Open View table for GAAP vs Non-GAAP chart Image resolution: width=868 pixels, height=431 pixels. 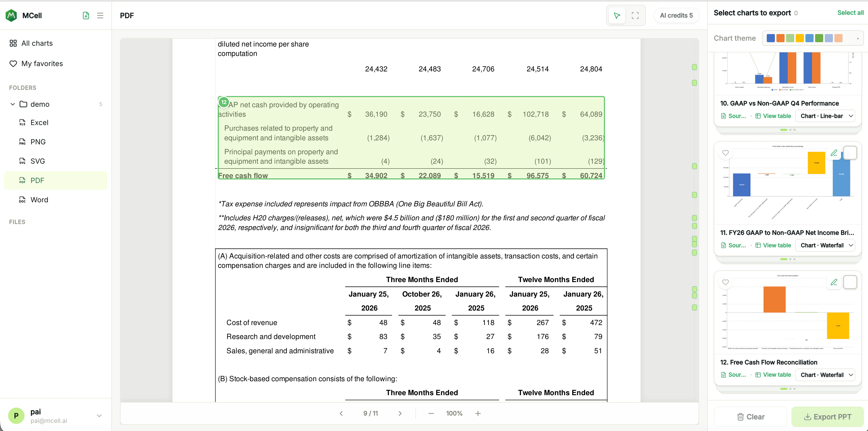click(x=773, y=116)
